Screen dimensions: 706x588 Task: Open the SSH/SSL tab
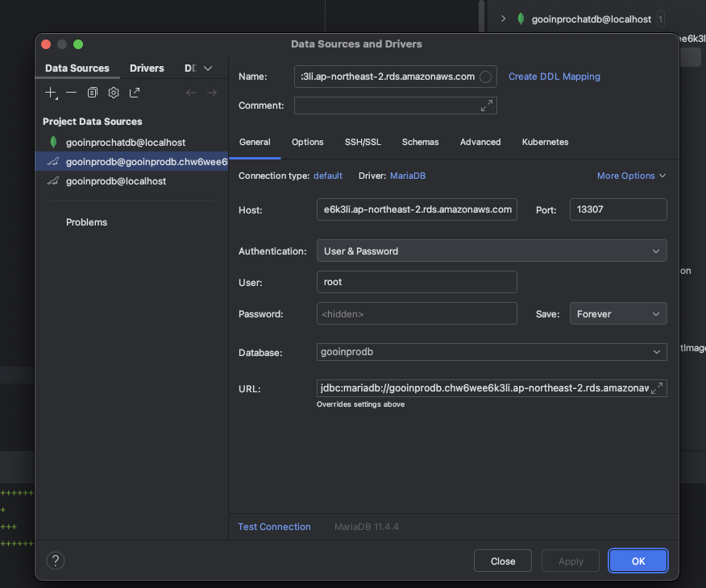[363, 142]
